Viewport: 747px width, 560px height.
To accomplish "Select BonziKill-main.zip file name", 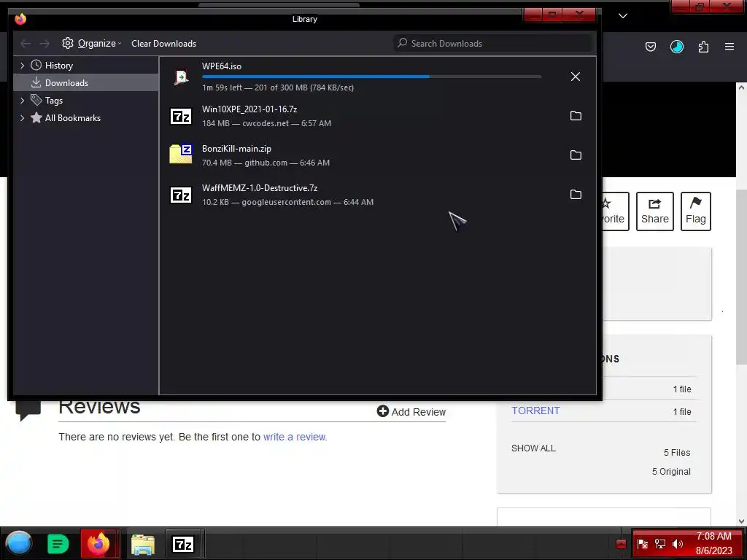I will coord(237,149).
